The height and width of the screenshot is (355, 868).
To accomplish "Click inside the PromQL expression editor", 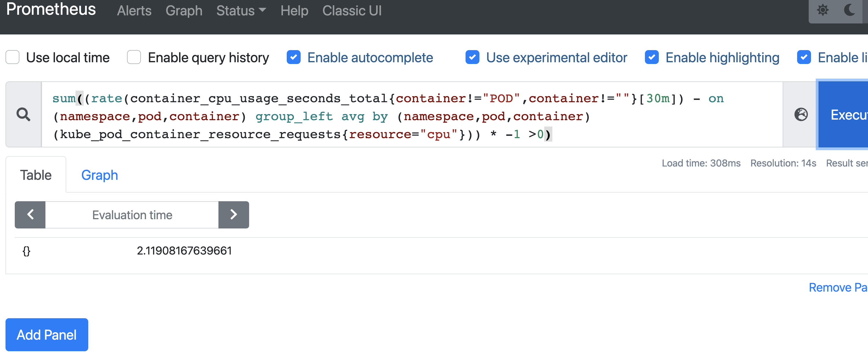I will [x=412, y=115].
